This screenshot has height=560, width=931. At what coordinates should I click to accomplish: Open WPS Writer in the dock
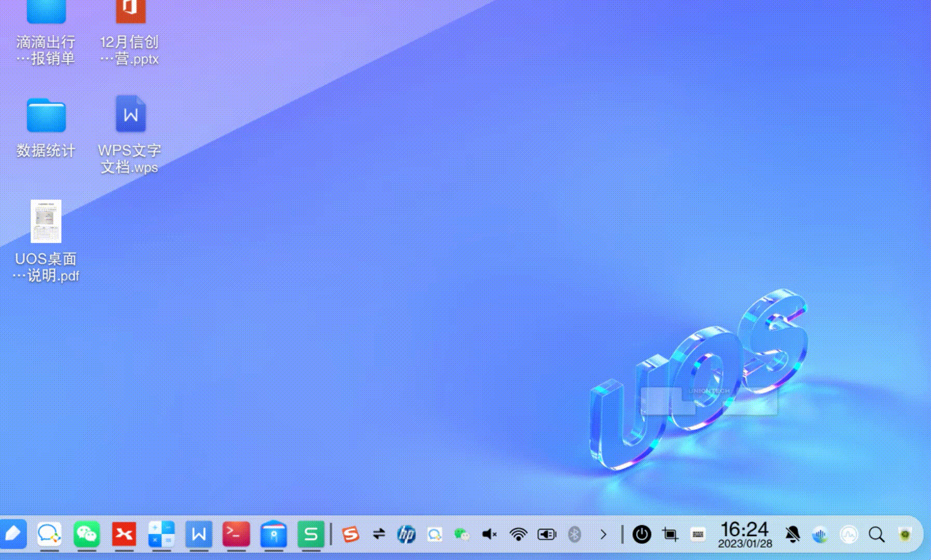(199, 534)
